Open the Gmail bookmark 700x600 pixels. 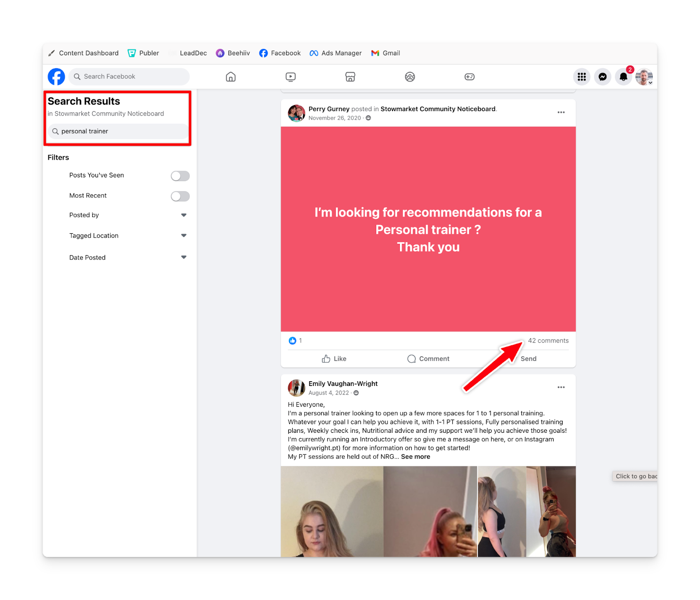[x=385, y=53]
